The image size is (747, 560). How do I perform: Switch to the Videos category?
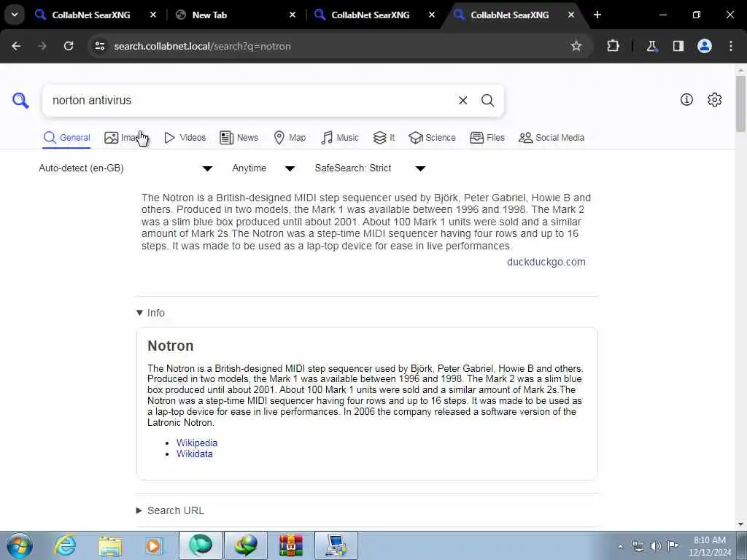[x=185, y=138]
